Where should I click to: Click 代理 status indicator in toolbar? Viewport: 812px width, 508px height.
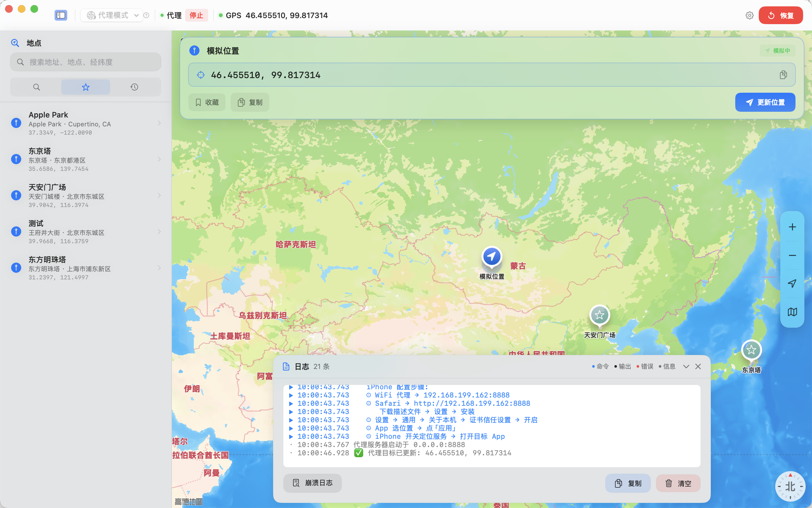pos(171,16)
